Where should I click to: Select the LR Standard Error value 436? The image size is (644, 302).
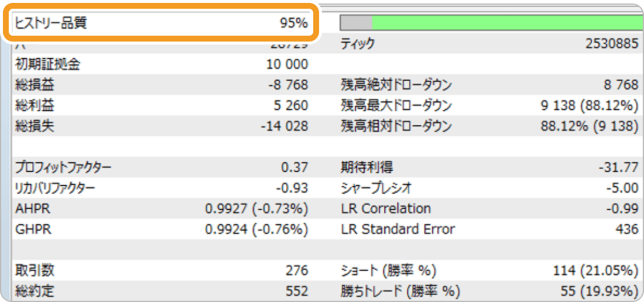(x=628, y=229)
